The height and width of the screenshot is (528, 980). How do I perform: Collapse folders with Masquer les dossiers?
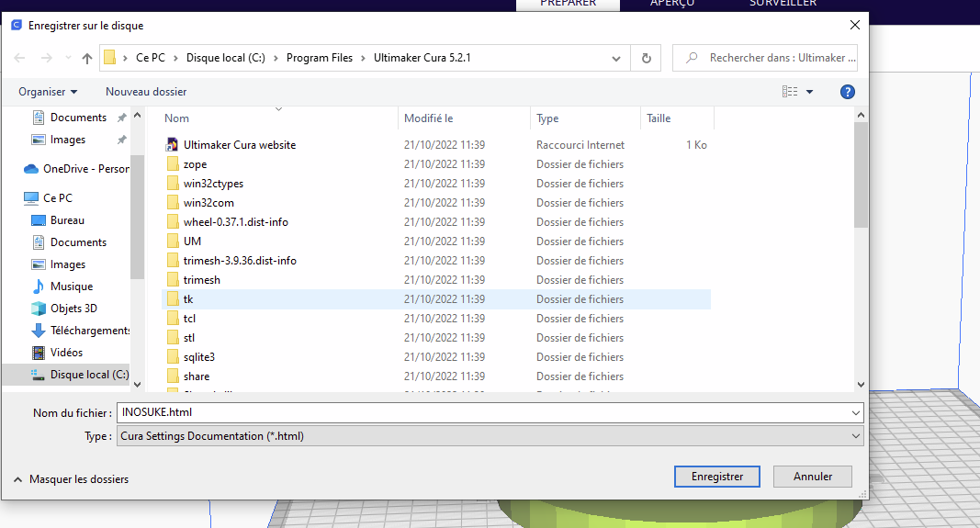(x=72, y=479)
